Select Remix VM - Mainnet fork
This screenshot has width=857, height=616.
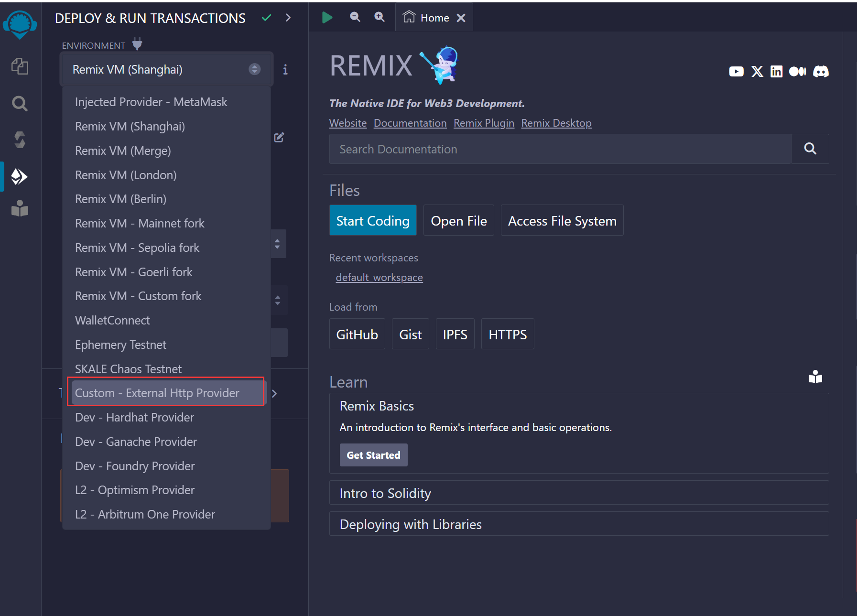[x=166, y=224]
